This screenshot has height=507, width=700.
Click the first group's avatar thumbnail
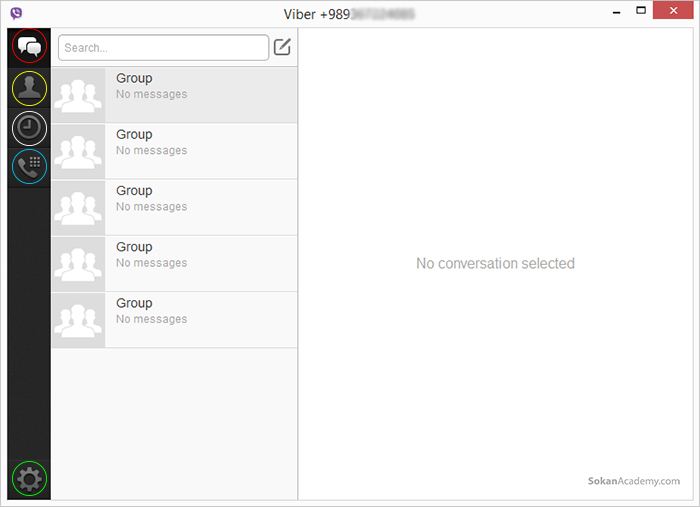click(78, 95)
